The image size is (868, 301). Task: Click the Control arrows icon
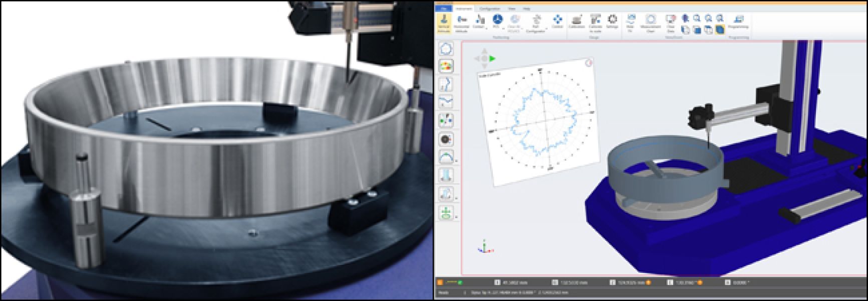557,21
